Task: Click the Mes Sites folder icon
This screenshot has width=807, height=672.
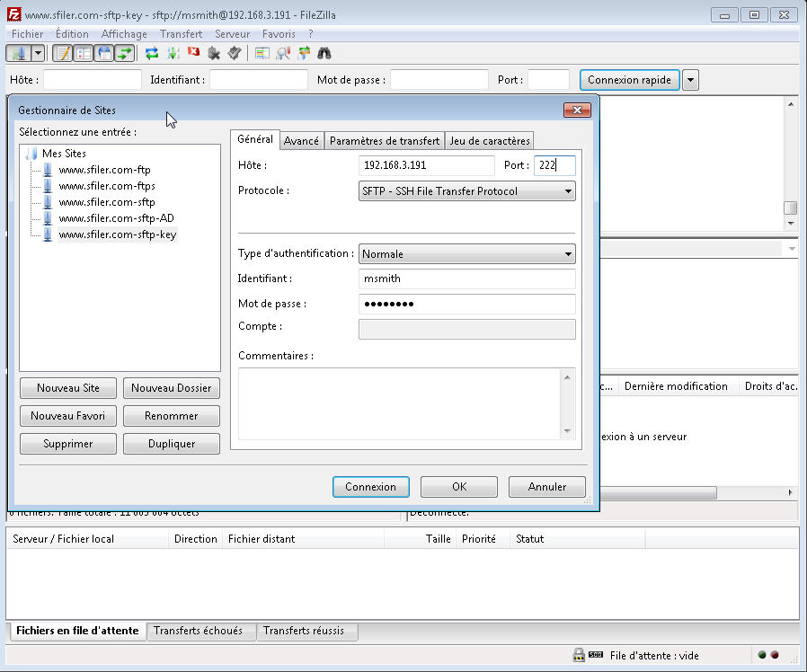Action: coord(32,154)
